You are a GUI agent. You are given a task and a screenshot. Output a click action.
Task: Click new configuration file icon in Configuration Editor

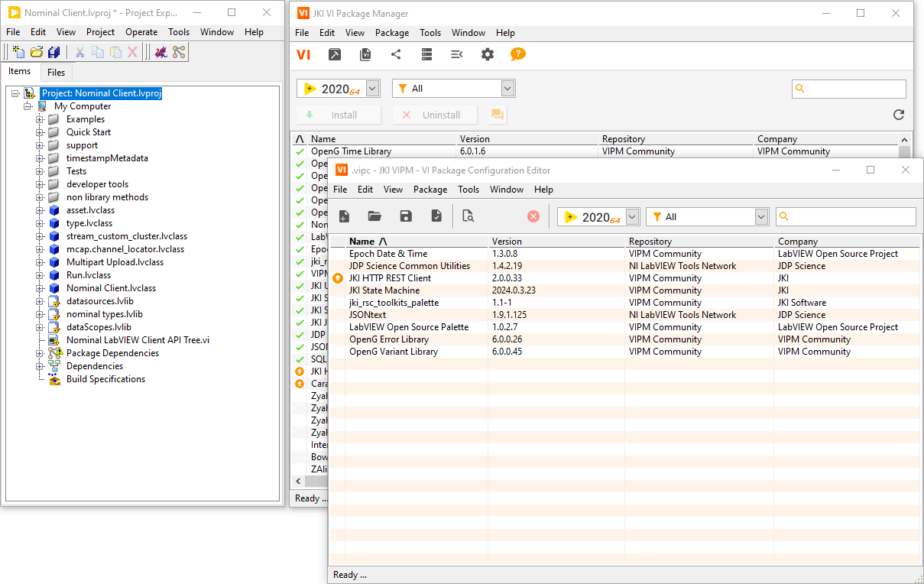(x=344, y=216)
